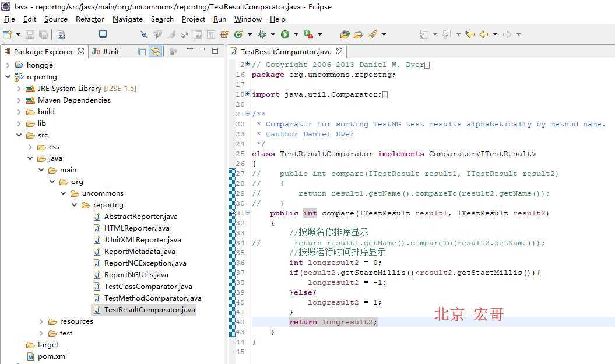Image resolution: width=615 pixels, height=364 pixels.
Task: Click the Open Console monitor icon
Action: (x=103, y=34)
